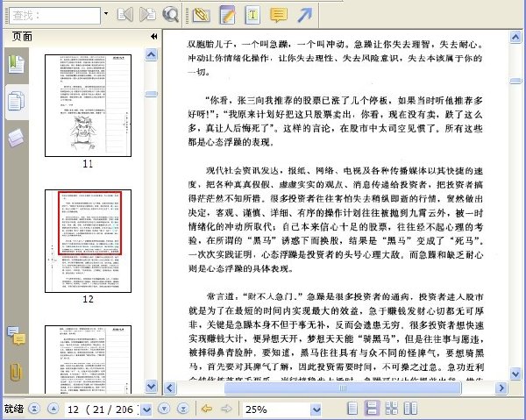Select the page 12 thumbnail
The image size is (526, 420).
coord(88,241)
